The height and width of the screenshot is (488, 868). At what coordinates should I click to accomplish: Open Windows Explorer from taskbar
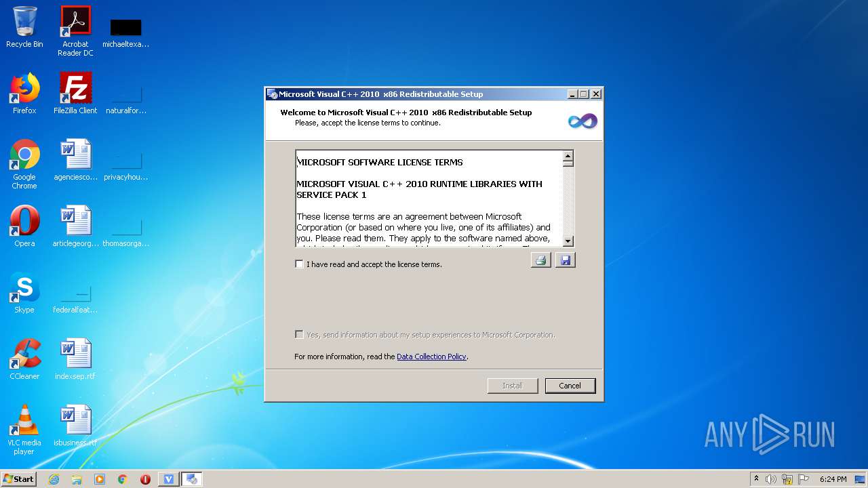pyautogui.click(x=77, y=479)
